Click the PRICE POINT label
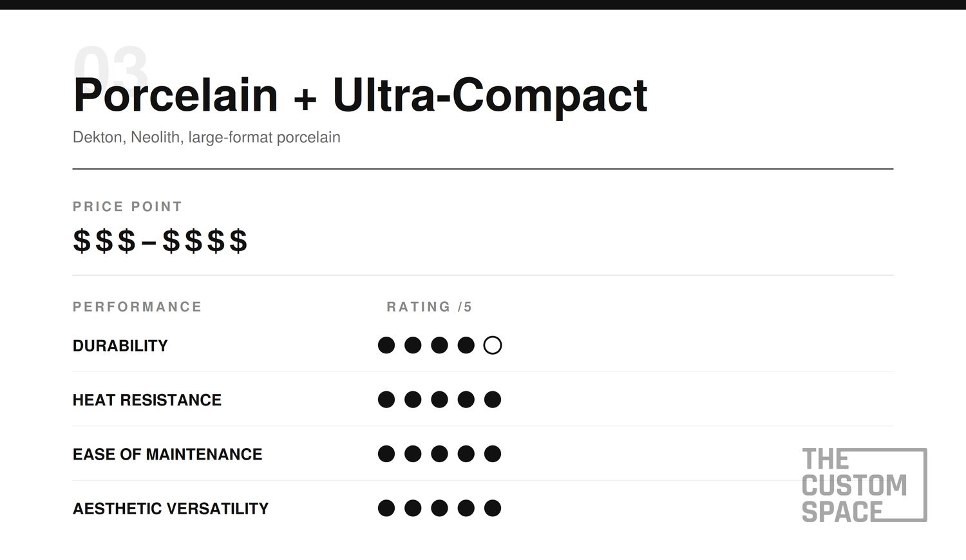Screen dimensions: 966x560 click(128, 207)
